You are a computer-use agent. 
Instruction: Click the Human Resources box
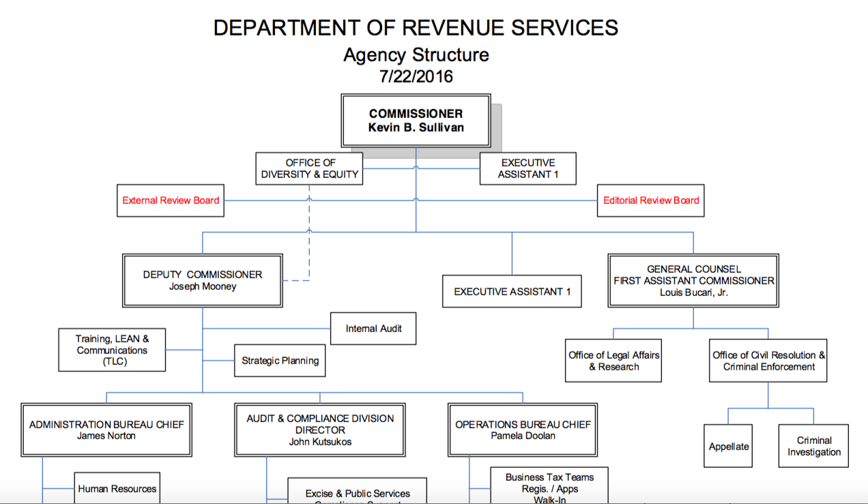117,488
